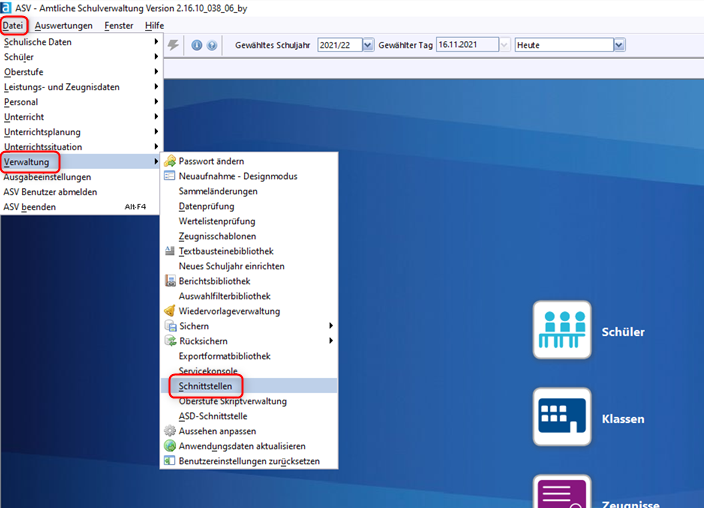Viewport: 704px width, 508px height.
Task: Click the save icon beside Sichern
Action: pos(170,326)
